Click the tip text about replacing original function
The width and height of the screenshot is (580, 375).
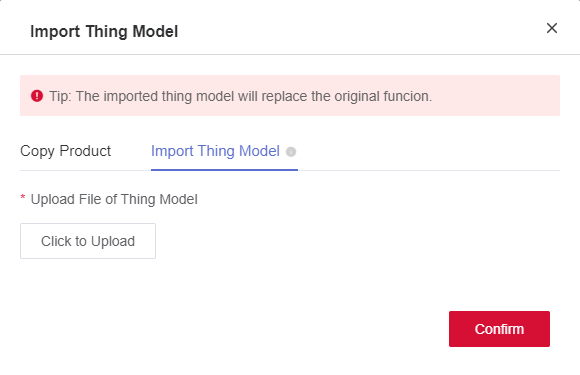tap(240, 96)
